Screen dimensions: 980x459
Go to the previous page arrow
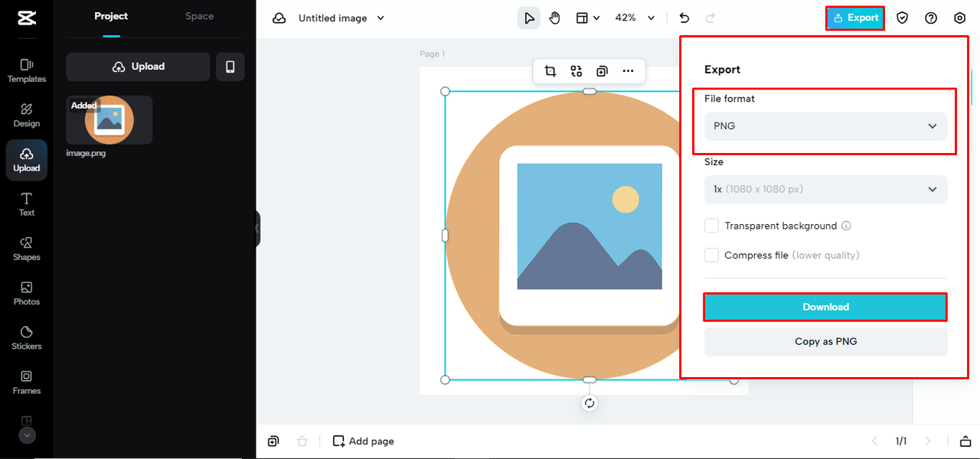tap(874, 441)
